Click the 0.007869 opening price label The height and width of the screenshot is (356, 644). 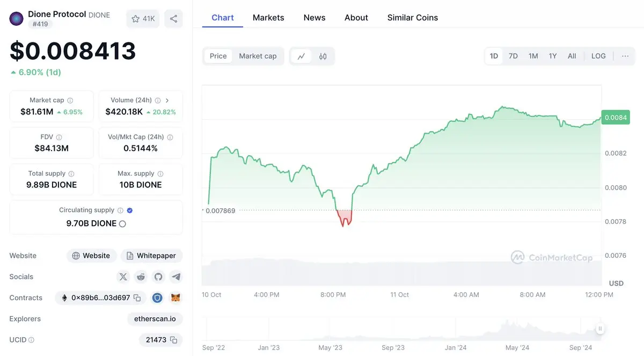pos(219,210)
